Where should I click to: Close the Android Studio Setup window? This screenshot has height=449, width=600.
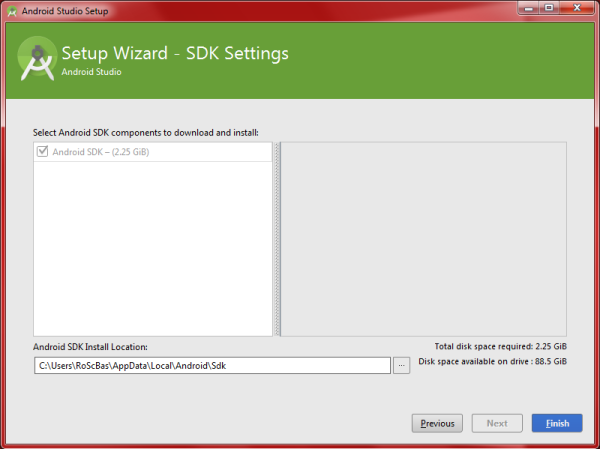point(577,8)
